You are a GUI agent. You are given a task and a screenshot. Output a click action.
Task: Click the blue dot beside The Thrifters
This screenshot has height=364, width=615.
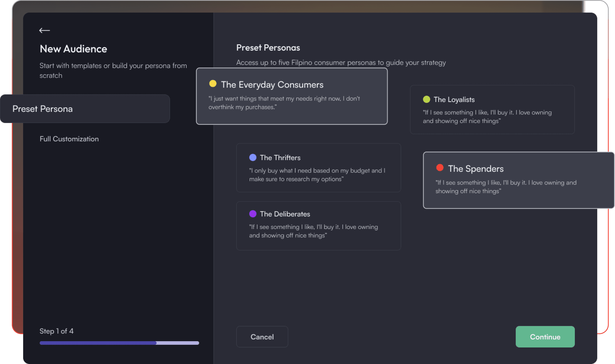[x=253, y=157]
